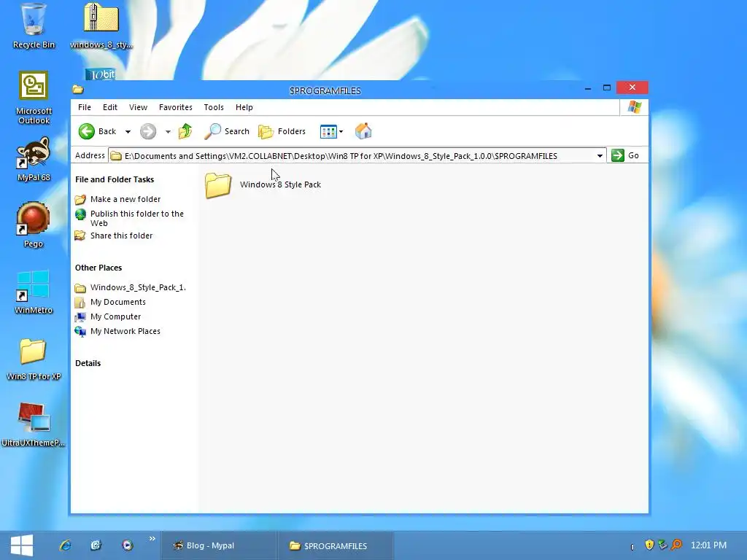Open the Tools menu
Screen dimensions: 747x560
coord(214,107)
